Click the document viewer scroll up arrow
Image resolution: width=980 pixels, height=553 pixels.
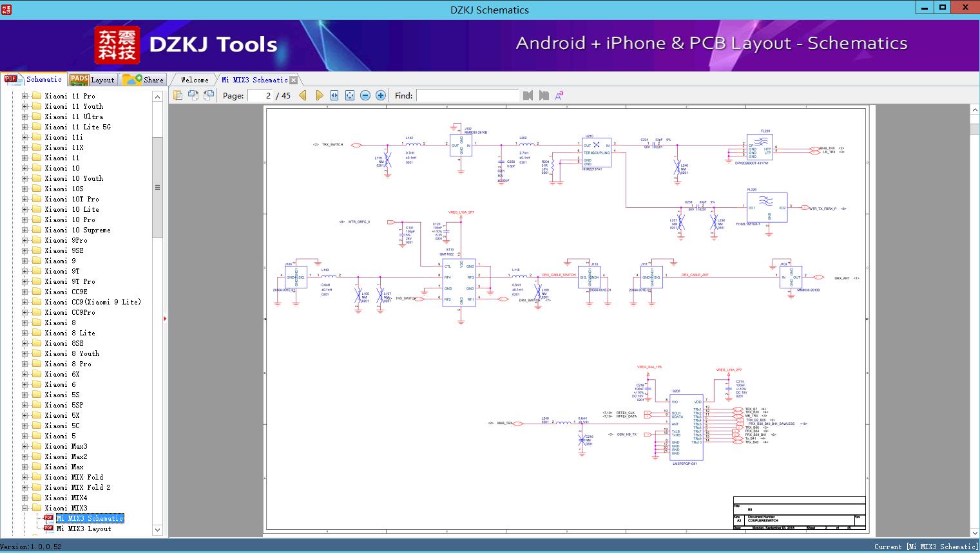(975, 110)
